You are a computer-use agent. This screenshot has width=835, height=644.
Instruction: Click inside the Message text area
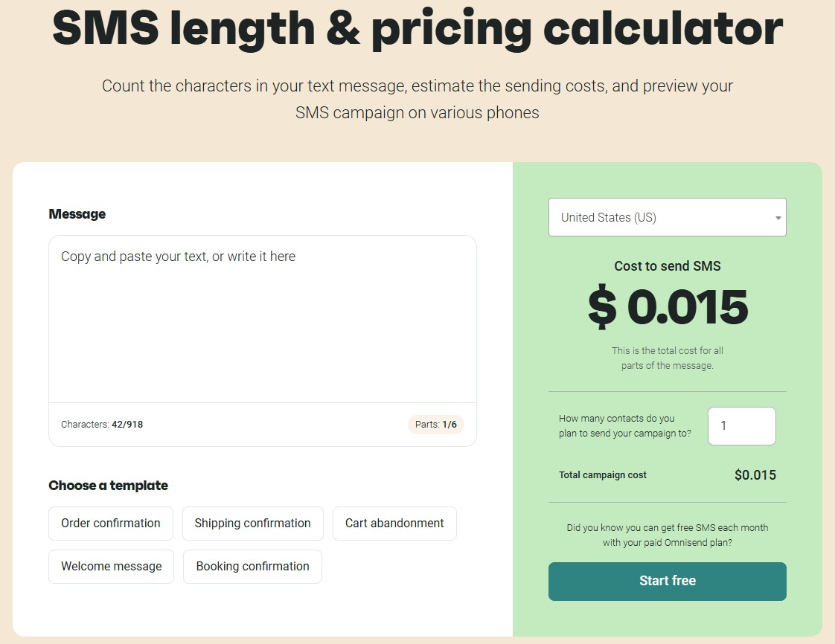[x=262, y=320]
